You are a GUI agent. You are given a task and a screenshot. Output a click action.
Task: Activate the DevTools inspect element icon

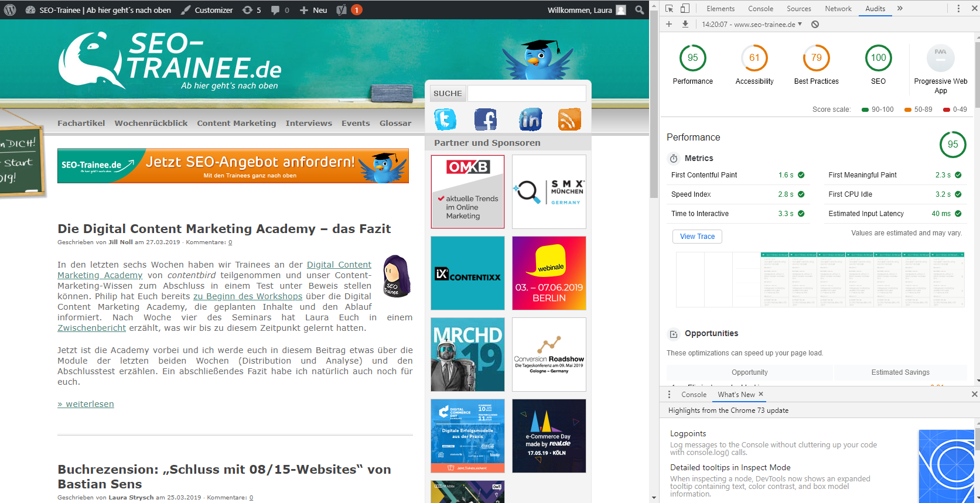670,9
